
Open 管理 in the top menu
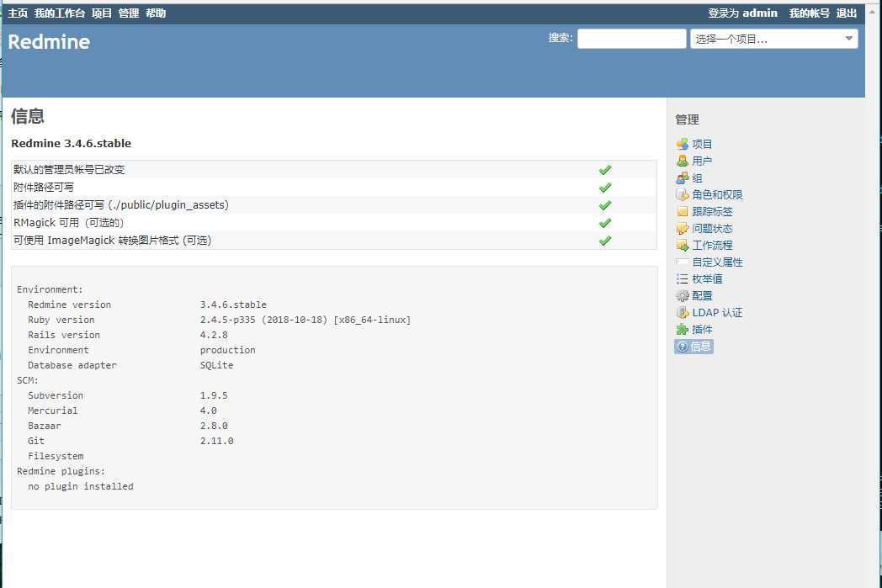coord(129,13)
